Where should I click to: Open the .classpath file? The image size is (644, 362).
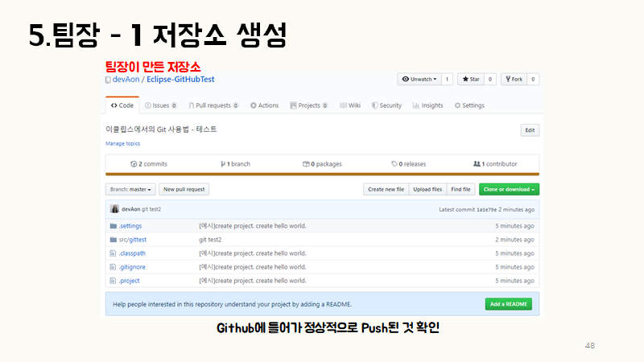(132, 253)
